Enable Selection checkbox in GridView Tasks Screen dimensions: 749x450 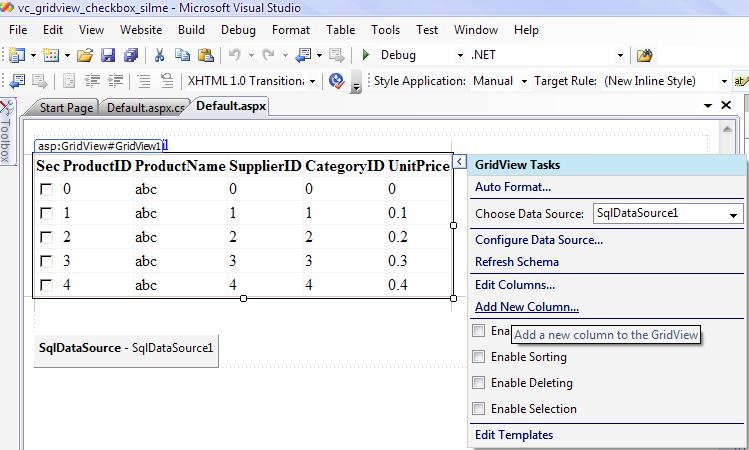pos(479,408)
